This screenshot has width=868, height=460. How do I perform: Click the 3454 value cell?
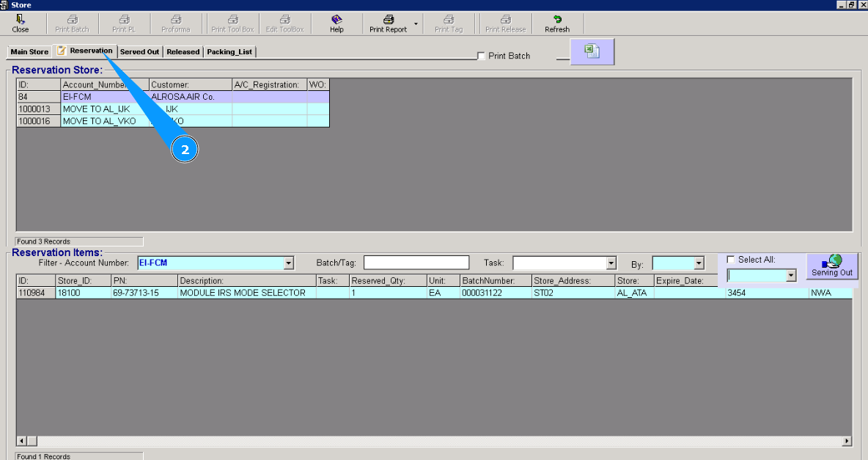point(767,293)
